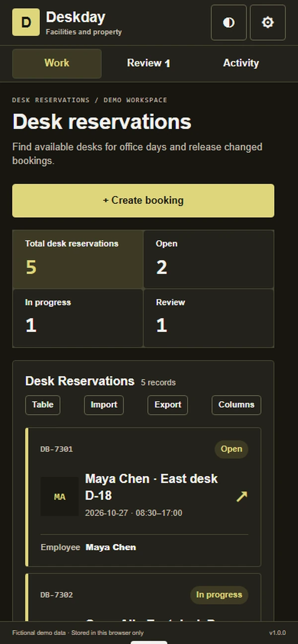Open settings via the gear icon

tap(268, 22)
